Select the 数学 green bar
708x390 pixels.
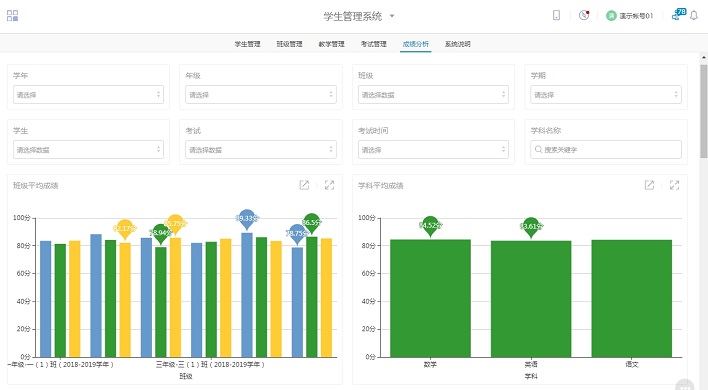coord(430,298)
